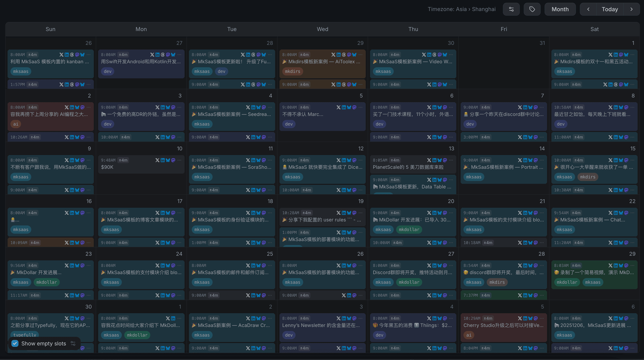The image size is (644, 360).
Task: Open the Month view selector
Action: point(560,9)
